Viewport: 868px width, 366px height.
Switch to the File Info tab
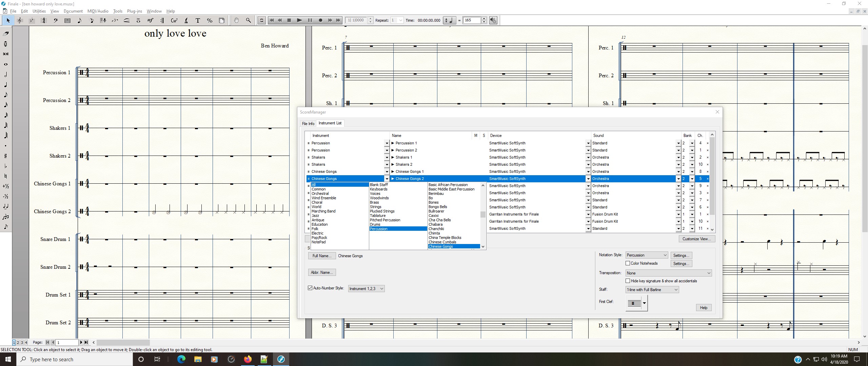click(x=308, y=124)
